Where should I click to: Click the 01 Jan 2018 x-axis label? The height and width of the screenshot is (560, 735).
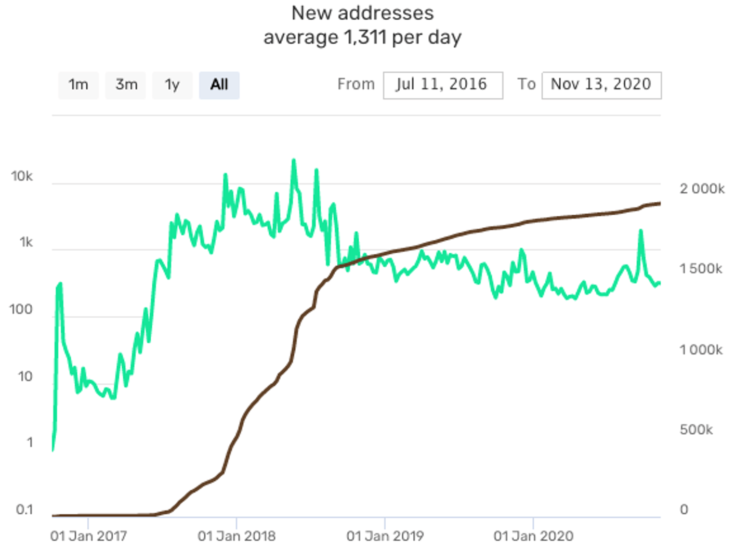(237, 536)
